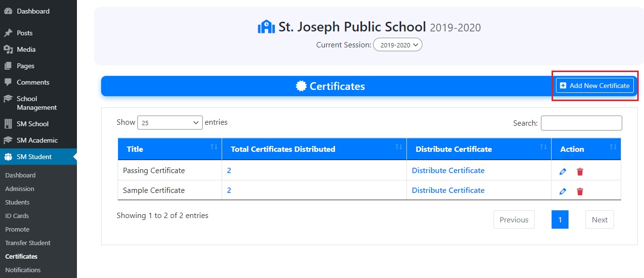The width and height of the screenshot is (644, 278).
Task: Sort by Action column arrows
Action: [x=613, y=146]
